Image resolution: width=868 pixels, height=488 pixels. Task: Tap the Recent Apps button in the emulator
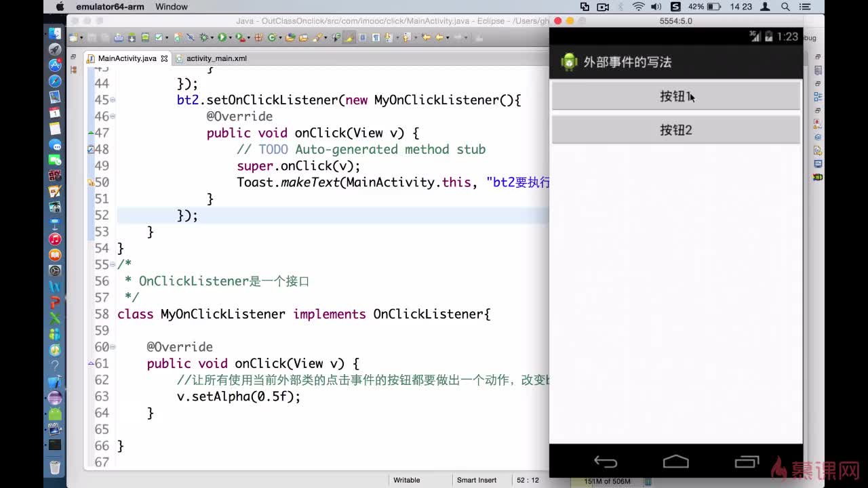point(747,462)
